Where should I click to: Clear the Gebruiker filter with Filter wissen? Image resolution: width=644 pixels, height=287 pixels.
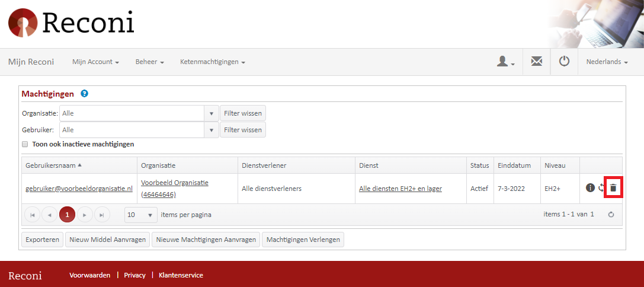click(x=243, y=129)
